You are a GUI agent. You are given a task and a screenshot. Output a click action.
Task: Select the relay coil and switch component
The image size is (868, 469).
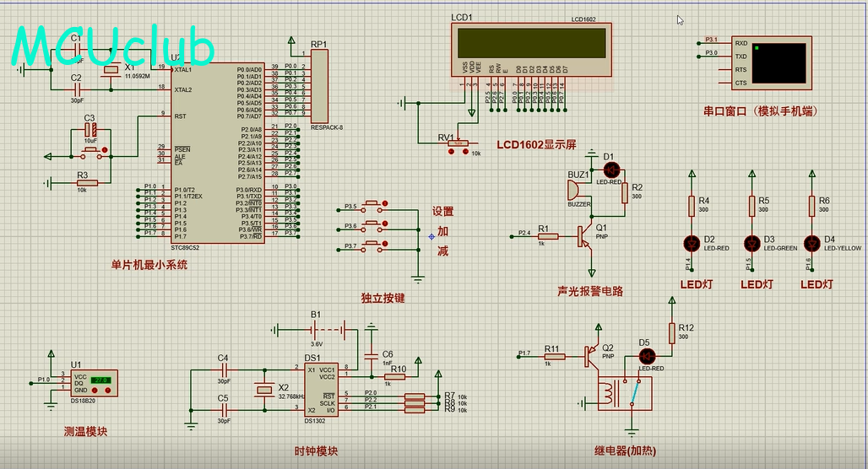(x=625, y=393)
